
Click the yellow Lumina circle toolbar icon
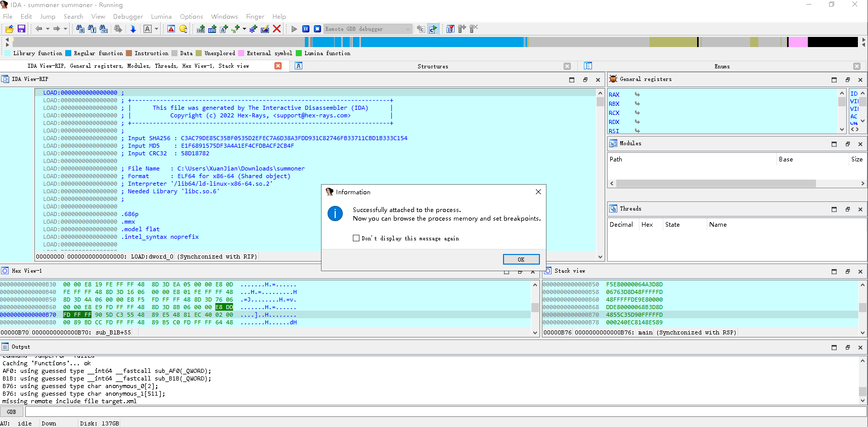point(183,29)
